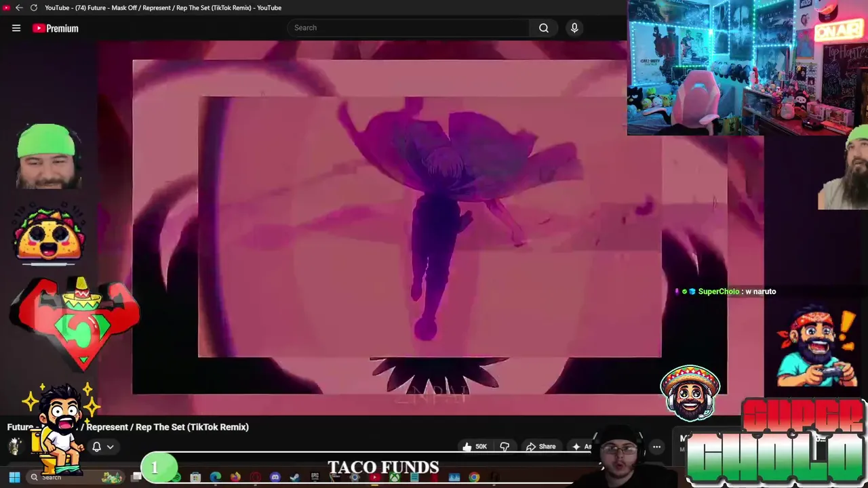Open Epic Games Launcher from the taskbar

tap(315, 477)
